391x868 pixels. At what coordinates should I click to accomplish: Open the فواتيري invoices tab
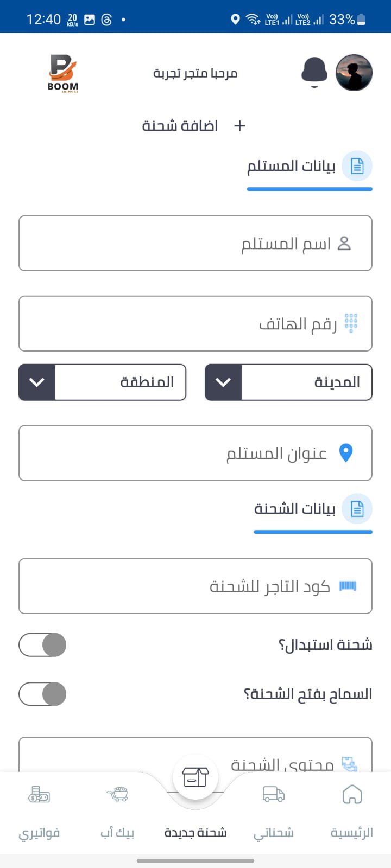tap(39, 808)
